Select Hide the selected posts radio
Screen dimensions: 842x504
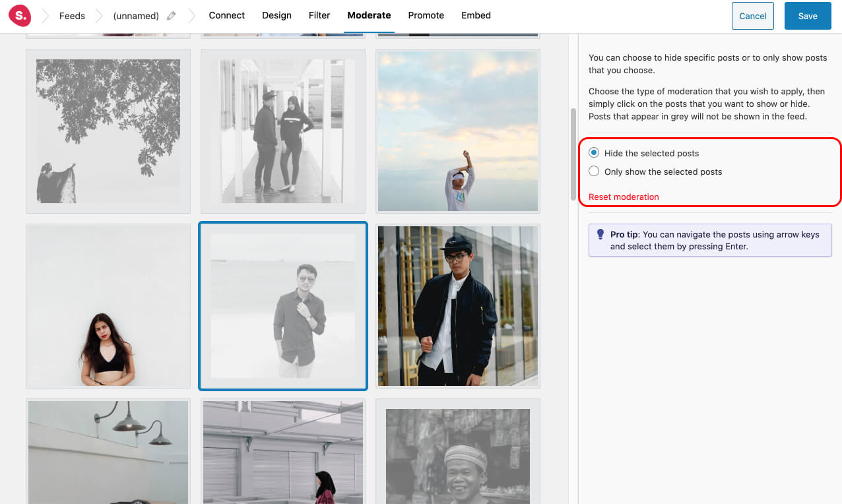click(594, 152)
